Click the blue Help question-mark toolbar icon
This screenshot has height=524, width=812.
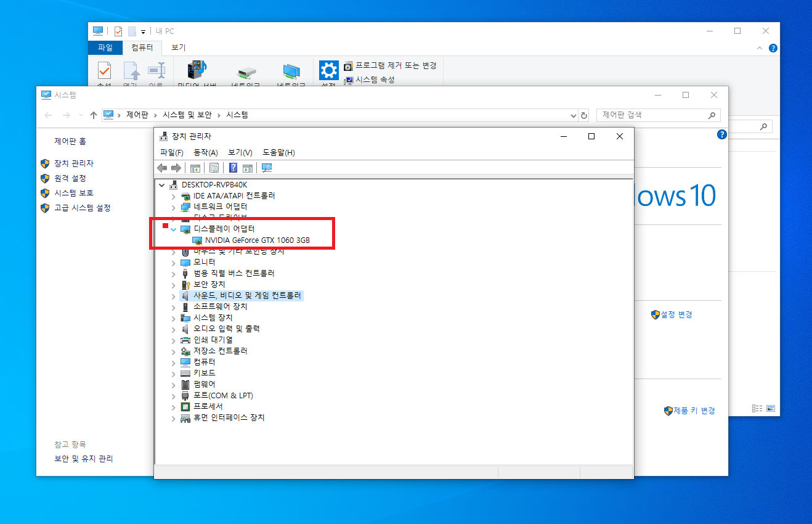(233, 168)
